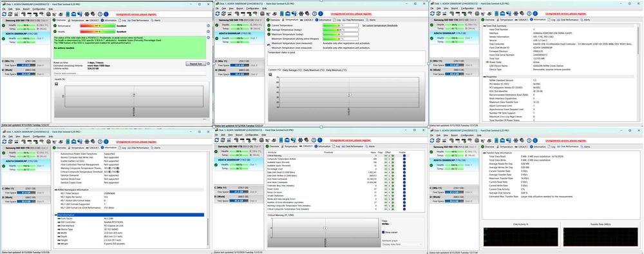Click the second refresh icon in the S.M.A.R.T. window toolbar
The image size is (644, 254).
(x=223, y=140)
